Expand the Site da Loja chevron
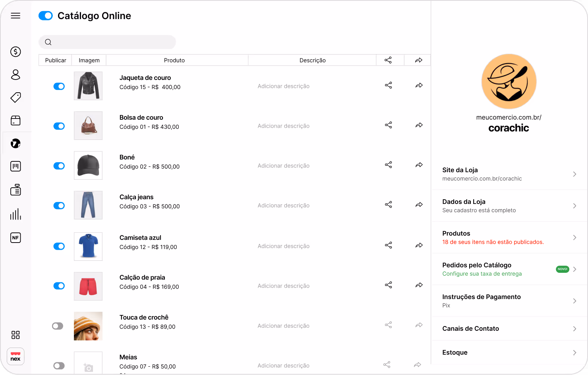This screenshot has height=375, width=588. click(574, 174)
